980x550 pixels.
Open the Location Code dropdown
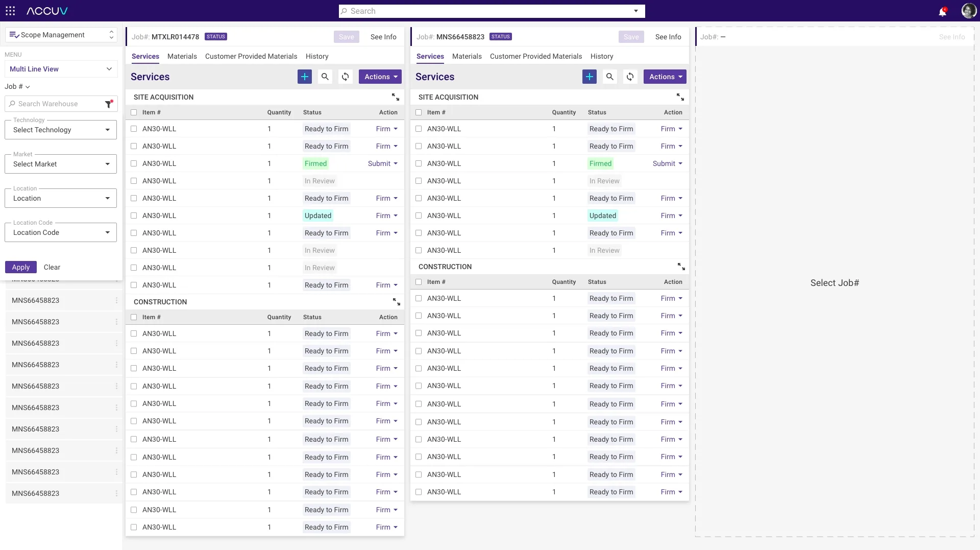61,232
